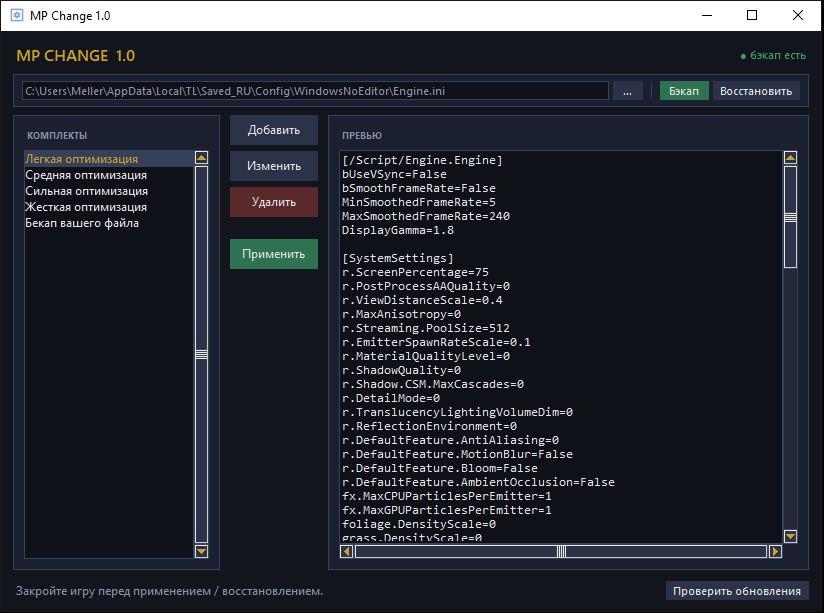Click the green Бэкап button
The image size is (824, 613).
[684, 91]
